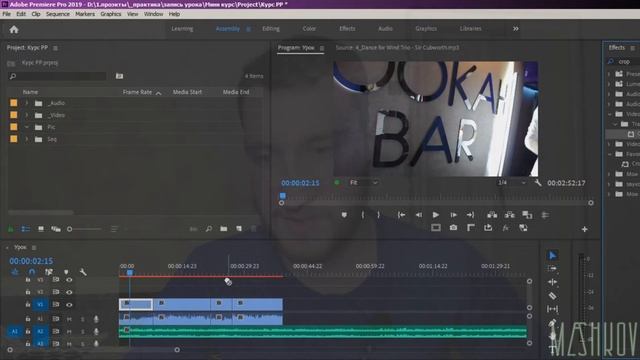This screenshot has height=360, width=640.
Task: Play the sequence in Program monitor
Action: click(x=436, y=215)
